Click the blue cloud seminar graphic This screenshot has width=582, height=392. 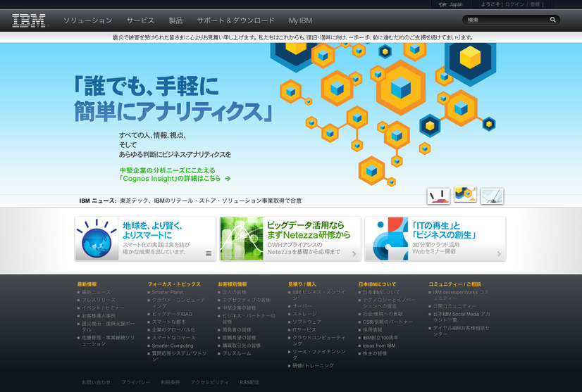[386, 239]
